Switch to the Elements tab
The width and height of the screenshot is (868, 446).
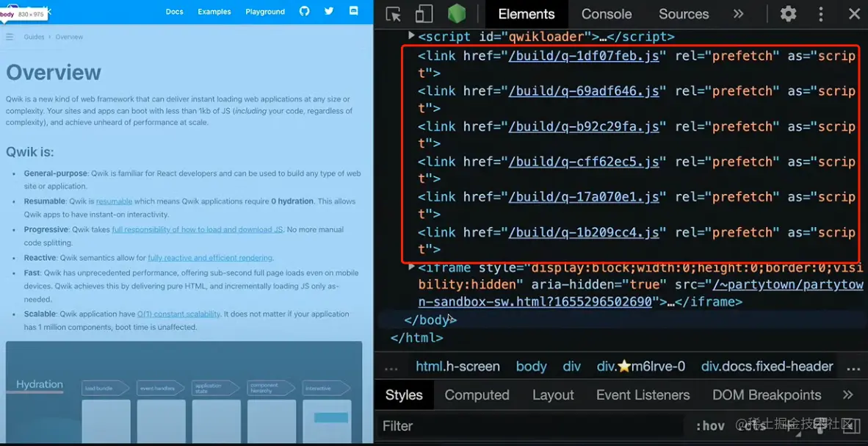coord(527,14)
